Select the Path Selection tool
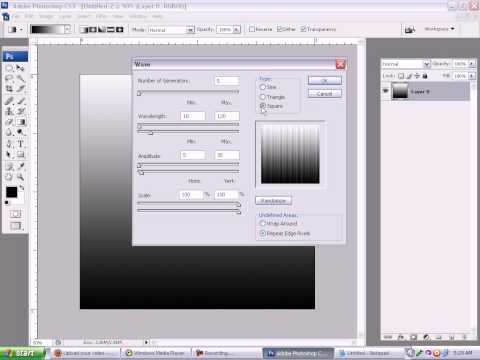 9,155
